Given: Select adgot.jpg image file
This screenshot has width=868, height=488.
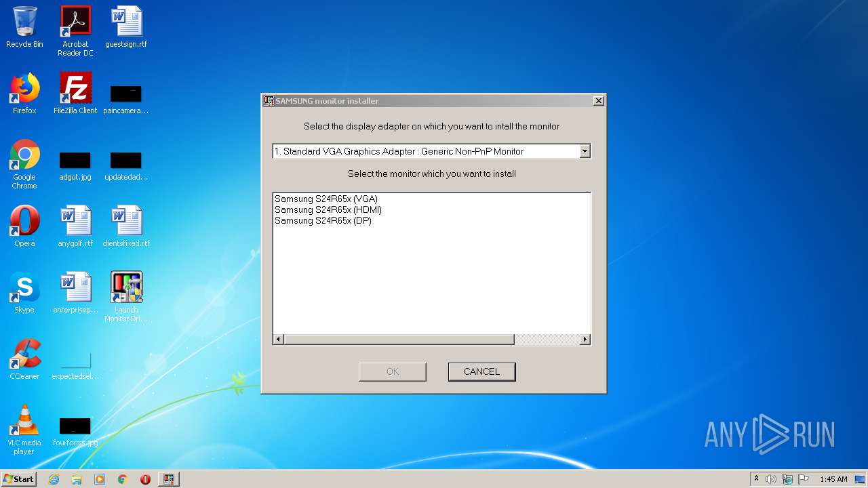Looking at the screenshot, I should (75, 165).
